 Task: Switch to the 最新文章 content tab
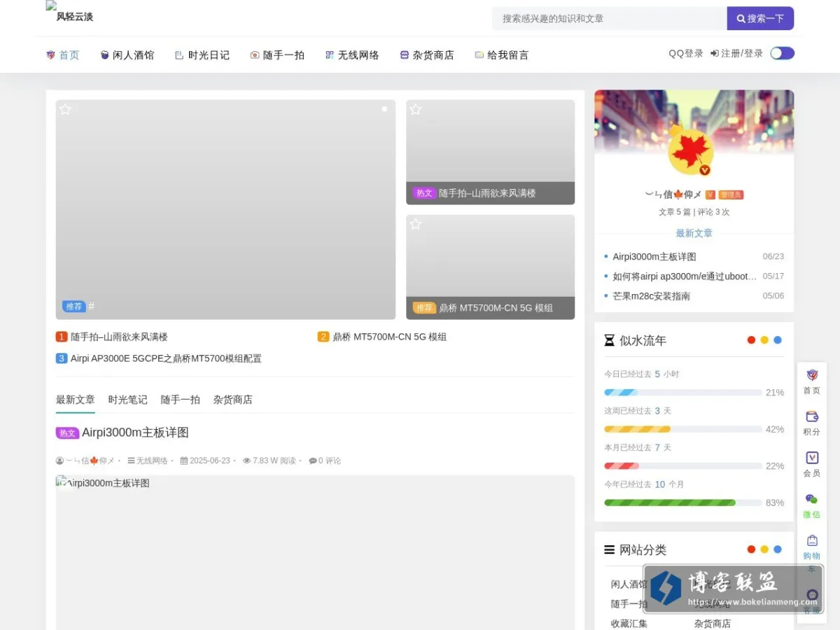tap(76, 400)
